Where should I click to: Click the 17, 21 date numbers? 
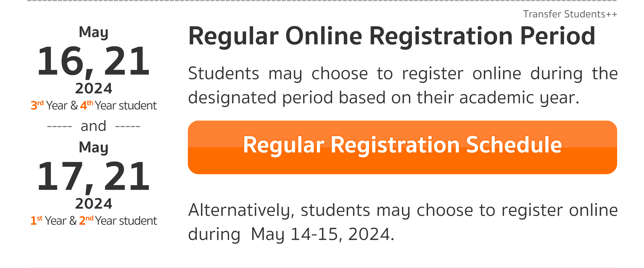tap(93, 177)
